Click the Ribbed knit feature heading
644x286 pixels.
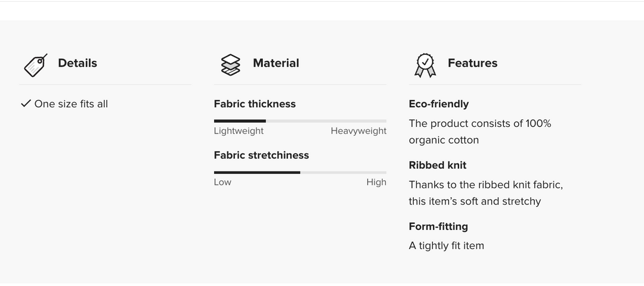tap(438, 165)
